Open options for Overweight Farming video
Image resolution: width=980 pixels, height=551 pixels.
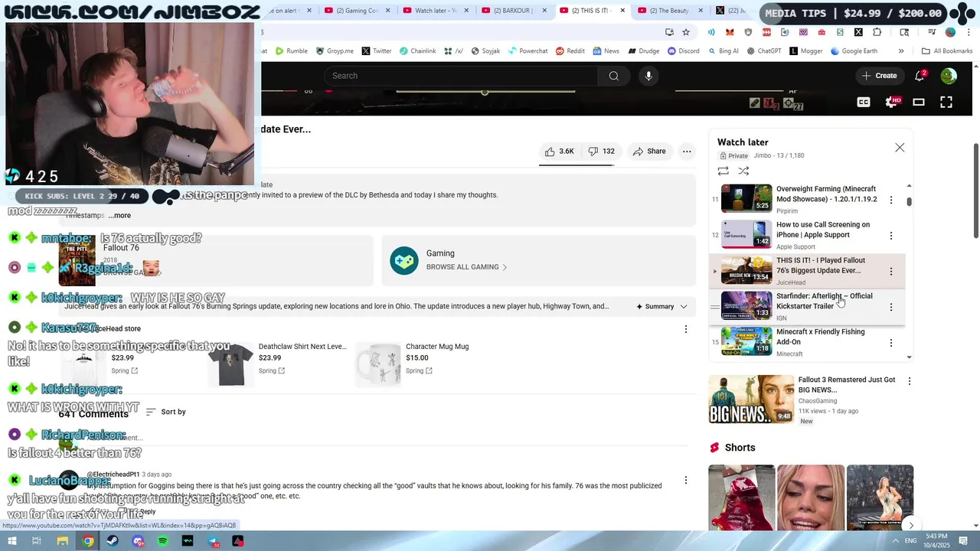890,200
